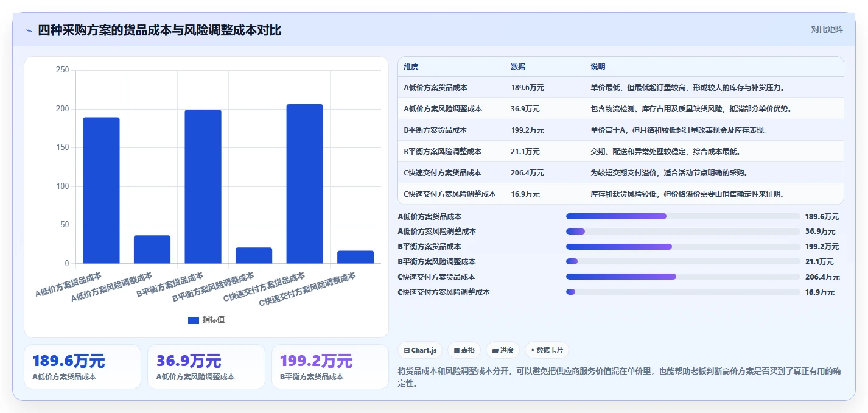Click the 21.1万元 value beside the progress bar
Image resolution: width=868 pixels, height=413 pixels.
tap(820, 262)
